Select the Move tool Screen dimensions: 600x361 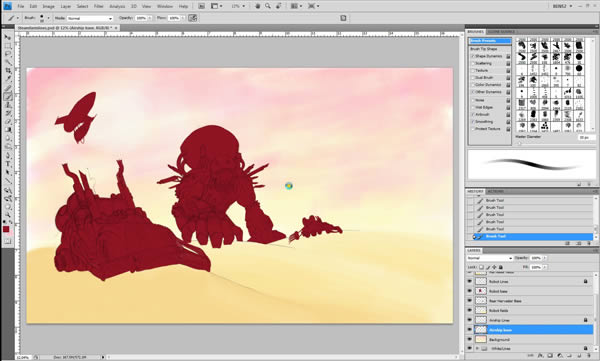click(x=7, y=38)
